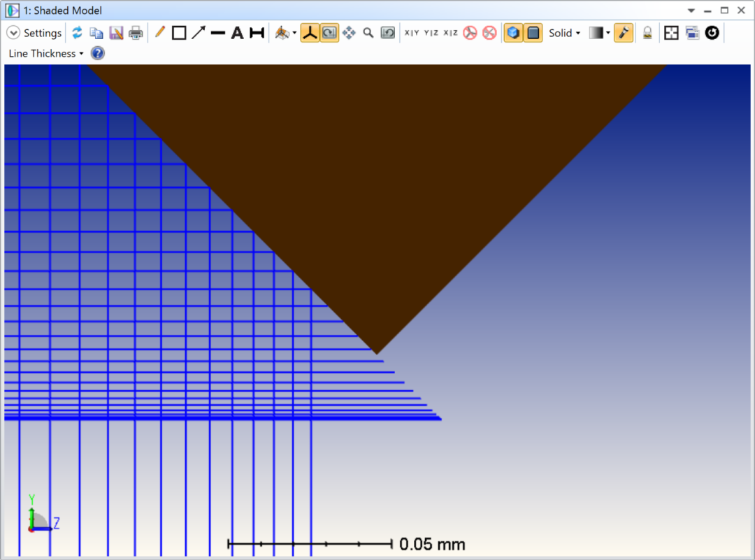Select the arrow drawing tool

click(x=199, y=33)
